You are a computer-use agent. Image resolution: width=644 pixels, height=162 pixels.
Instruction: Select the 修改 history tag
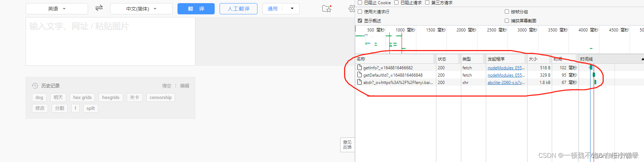(40, 108)
